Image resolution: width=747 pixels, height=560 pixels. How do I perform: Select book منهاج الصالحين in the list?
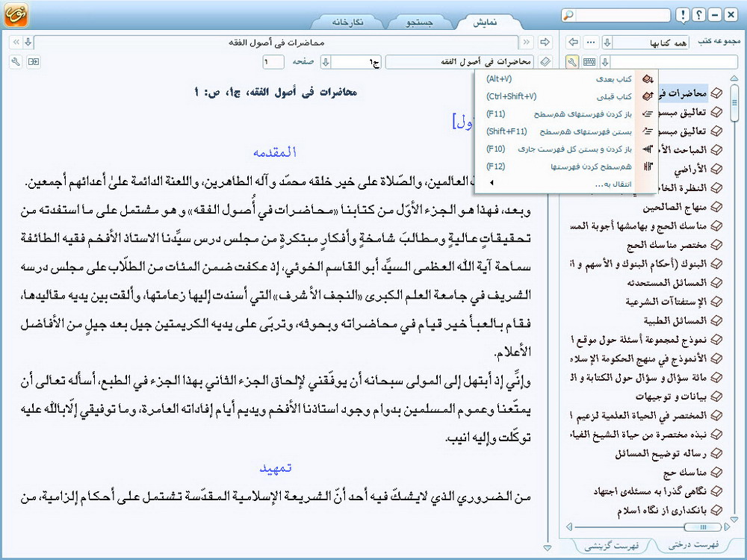pos(675,207)
